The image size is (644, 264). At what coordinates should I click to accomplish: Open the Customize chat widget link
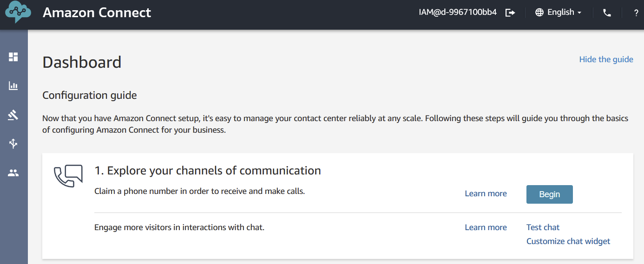(568, 241)
